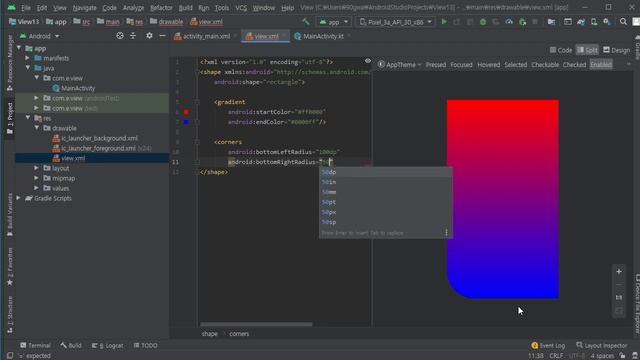
Task: Open the Build menu
Action: tap(185, 8)
